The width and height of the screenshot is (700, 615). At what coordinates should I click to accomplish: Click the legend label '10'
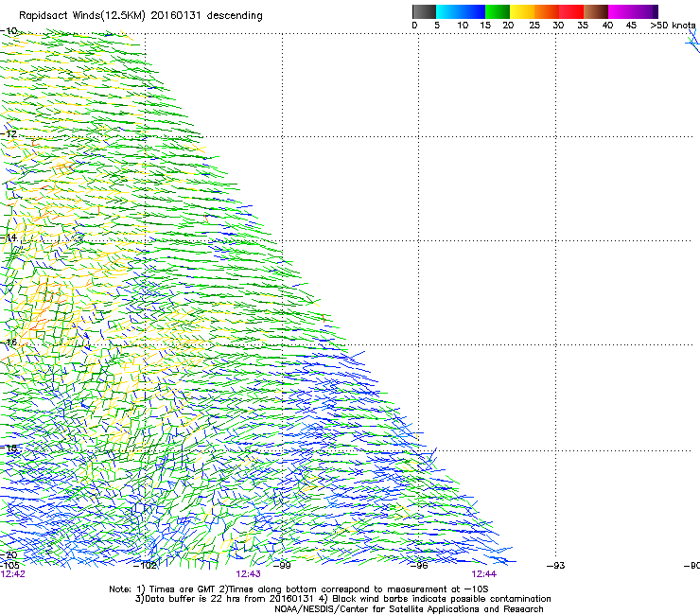(x=463, y=26)
